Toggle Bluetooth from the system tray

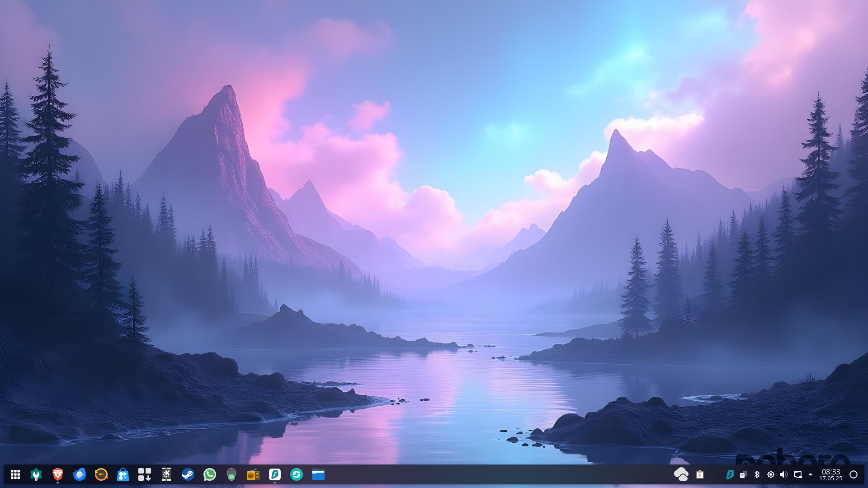pyautogui.click(x=757, y=474)
